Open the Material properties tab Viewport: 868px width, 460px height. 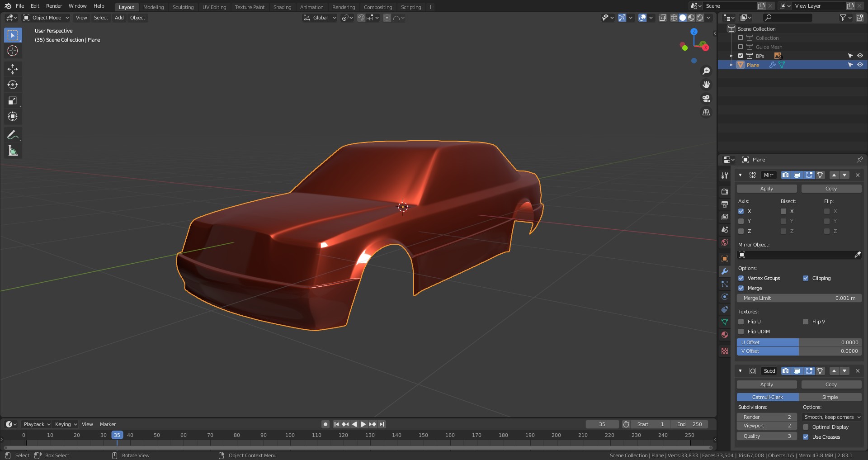725,335
